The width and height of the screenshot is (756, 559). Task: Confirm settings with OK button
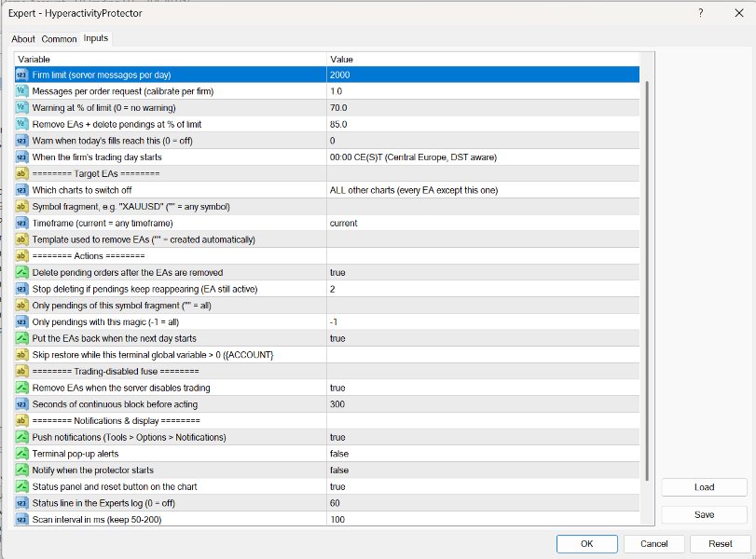pyautogui.click(x=586, y=543)
